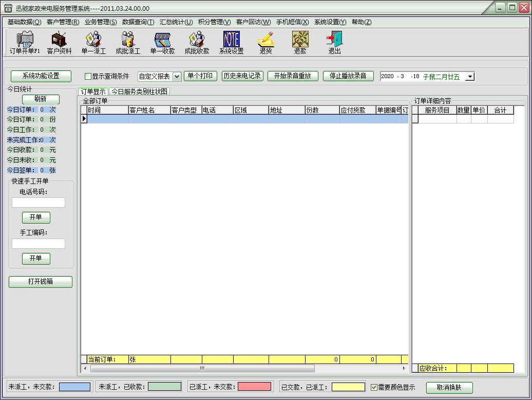Screen dimensions: 532x400
Task: Open 帮助(Z) menu
Action: click(362, 22)
